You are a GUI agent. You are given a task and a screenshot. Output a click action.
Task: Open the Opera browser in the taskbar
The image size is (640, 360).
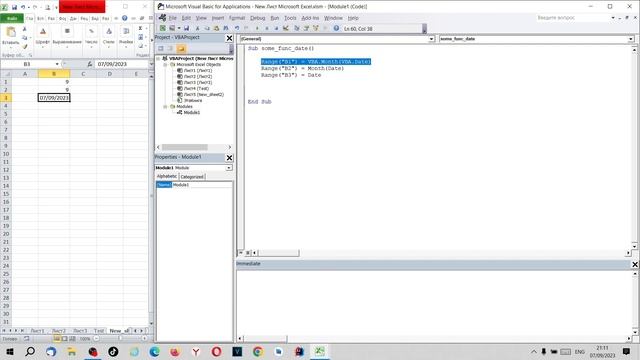[216, 351]
